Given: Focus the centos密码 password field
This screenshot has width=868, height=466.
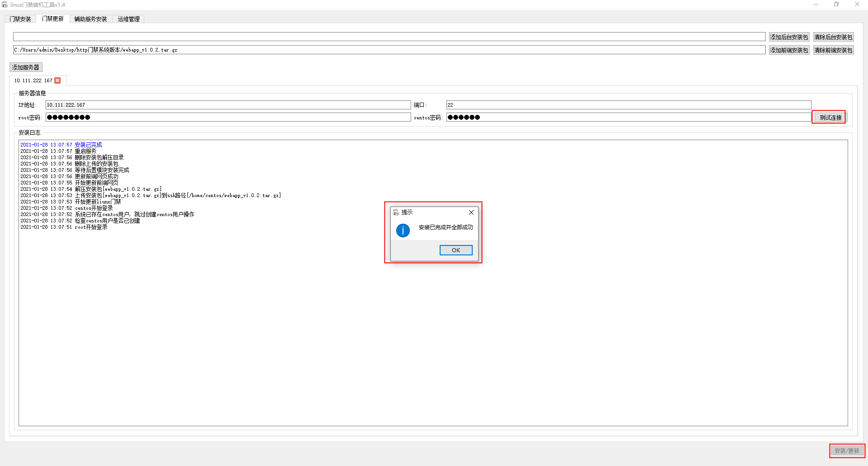Looking at the screenshot, I should [629, 117].
